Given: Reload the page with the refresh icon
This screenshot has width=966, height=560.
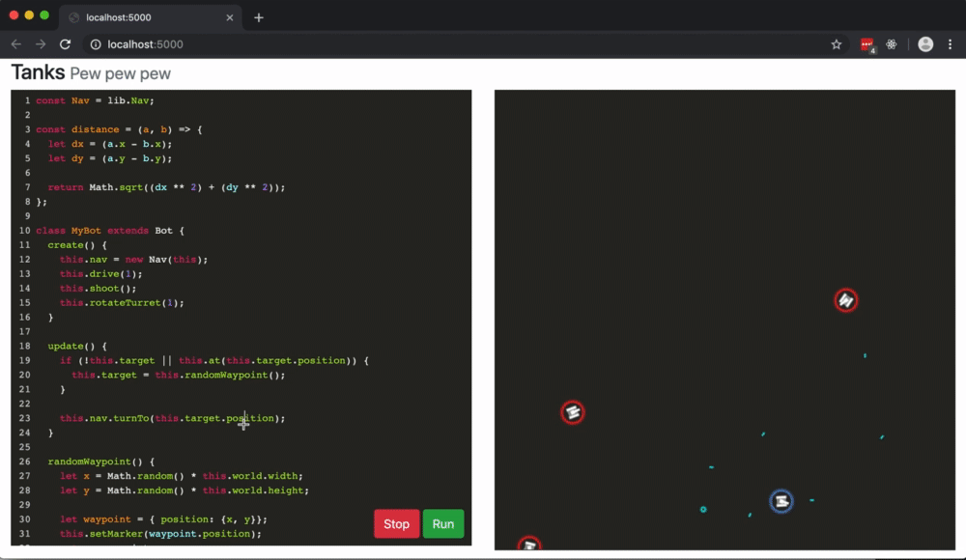Looking at the screenshot, I should (x=65, y=44).
